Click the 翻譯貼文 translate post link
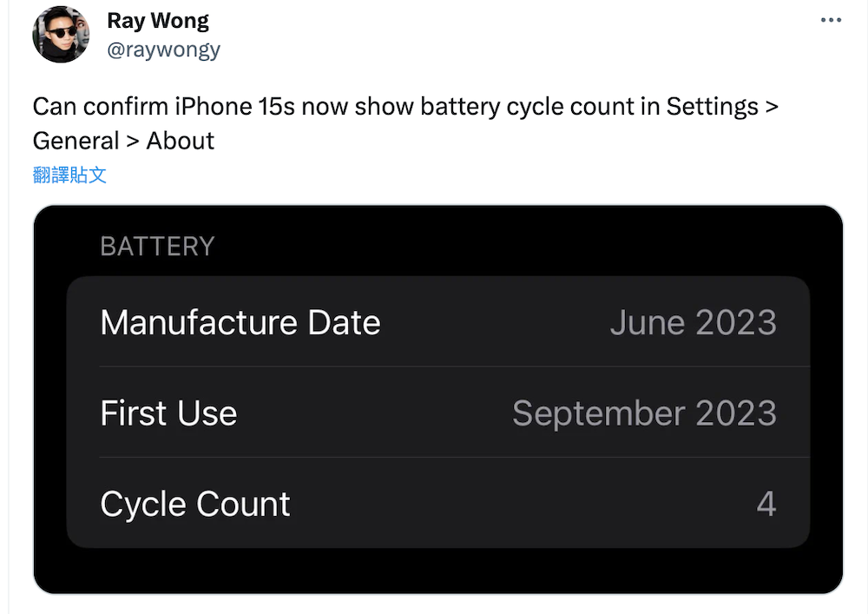Image resolution: width=868 pixels, height=614 pixels. pyautogui.click(x=69, y=175)
